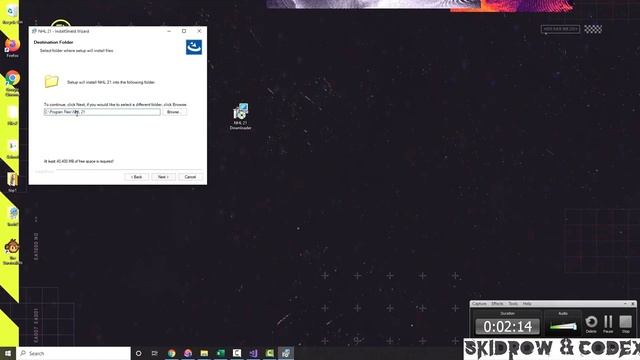Maximize the NHL 21 InstallShield Wizard window
Image resolution: width=640 pixels, height=360 pixels.
184,31
